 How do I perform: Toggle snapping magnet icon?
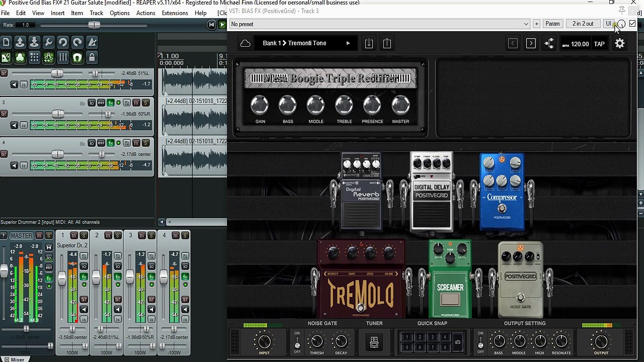pos(77,58)
